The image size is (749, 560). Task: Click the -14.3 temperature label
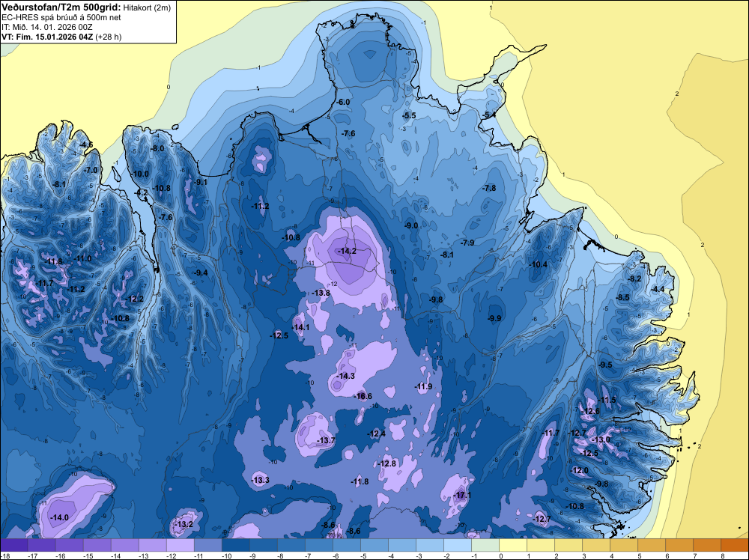345,376
